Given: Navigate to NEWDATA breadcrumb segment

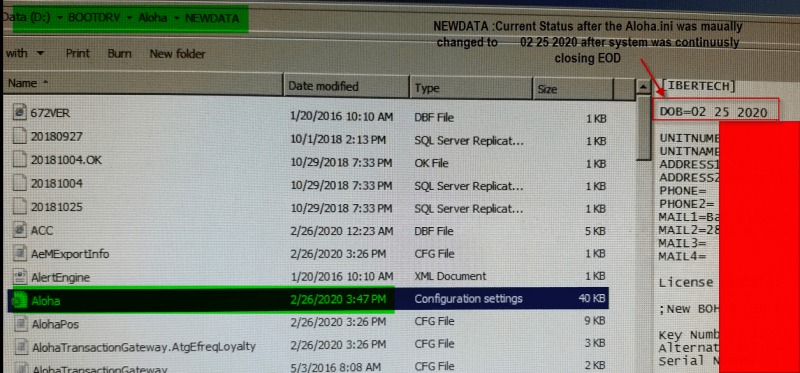Looking at the screenshot, I should (212, 18).
